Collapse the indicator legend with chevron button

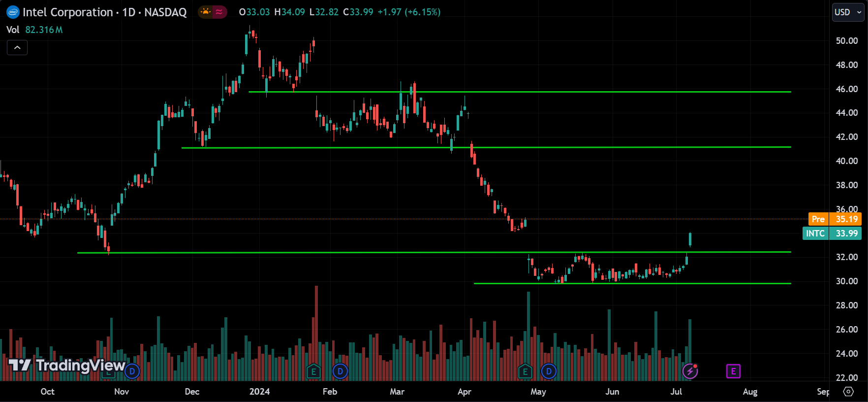coord(17,47)
